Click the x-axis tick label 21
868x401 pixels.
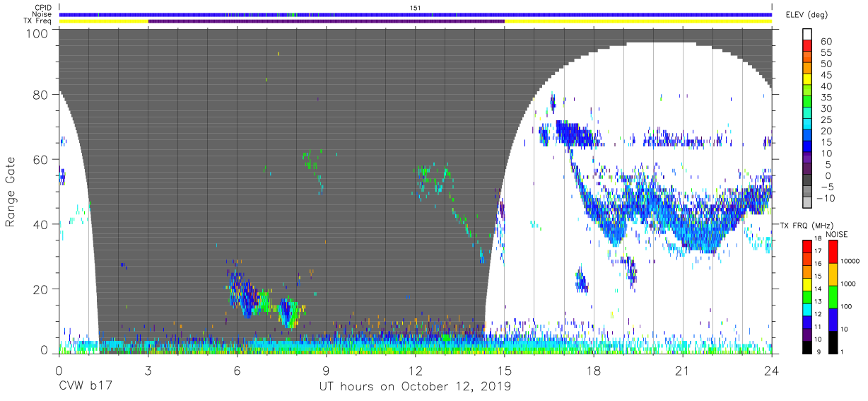click(x=683, y=370)
